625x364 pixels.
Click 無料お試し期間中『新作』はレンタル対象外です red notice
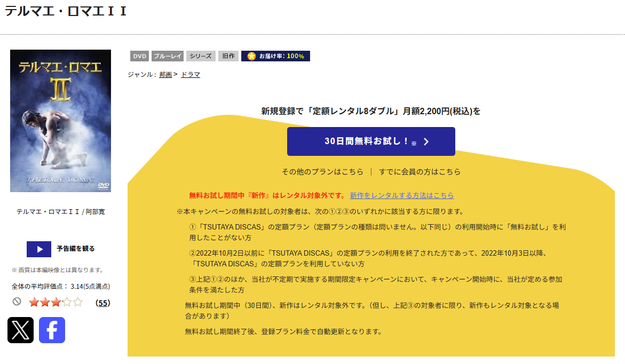[x=267, y=195]
